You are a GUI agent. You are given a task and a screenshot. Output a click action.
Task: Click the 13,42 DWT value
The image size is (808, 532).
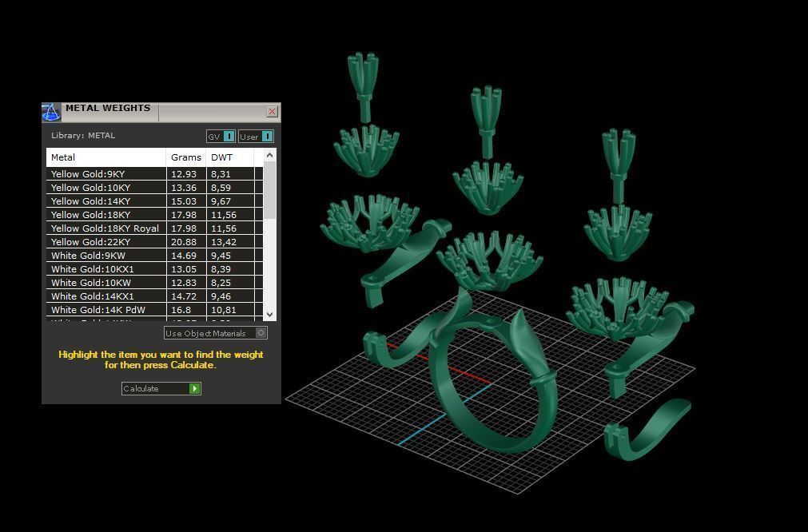[224, 242]
